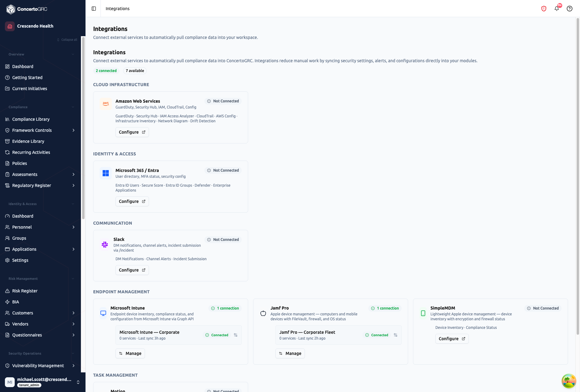580x392 pixels.
Task: Click the Microsoft Intune monitor icon
Action: click(x=103, y=313)
